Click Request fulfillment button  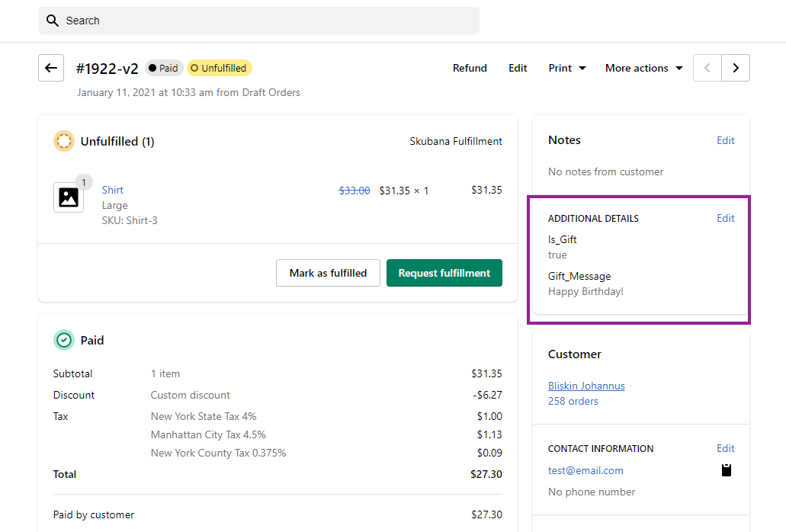[444, 273]
